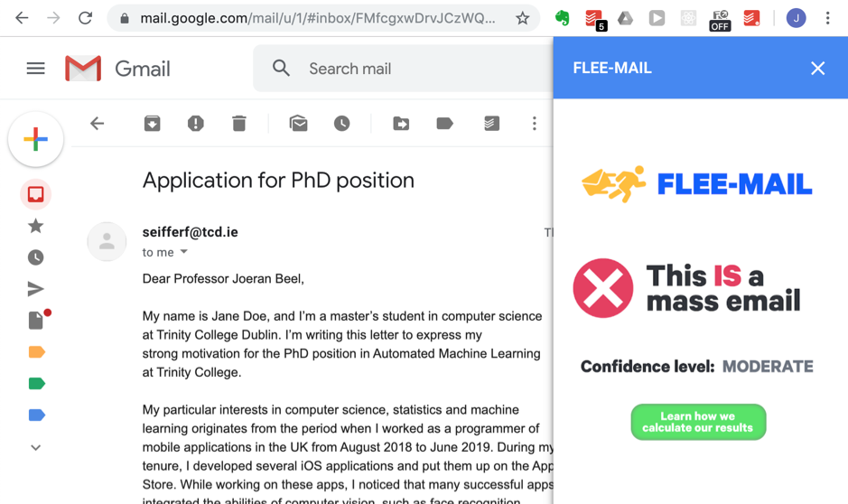Click 'Learn how we calculate our results'
This screenshot has height=504, width=848.
point(698,422)
